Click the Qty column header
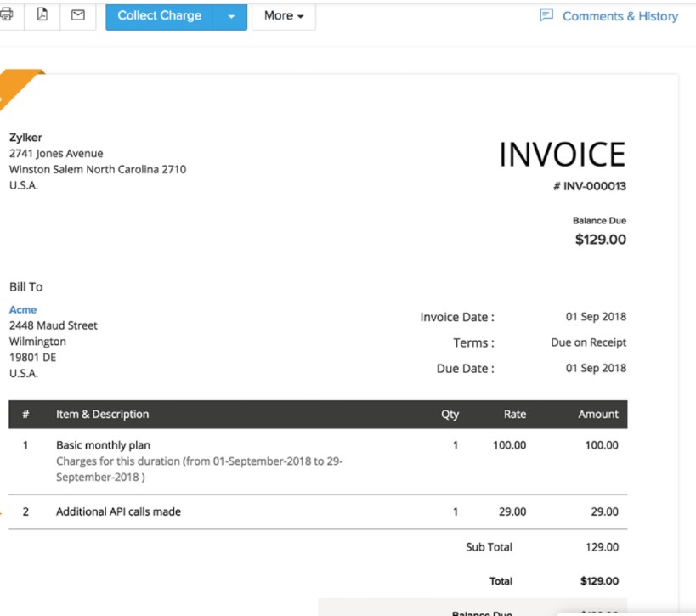 point(450,415)
